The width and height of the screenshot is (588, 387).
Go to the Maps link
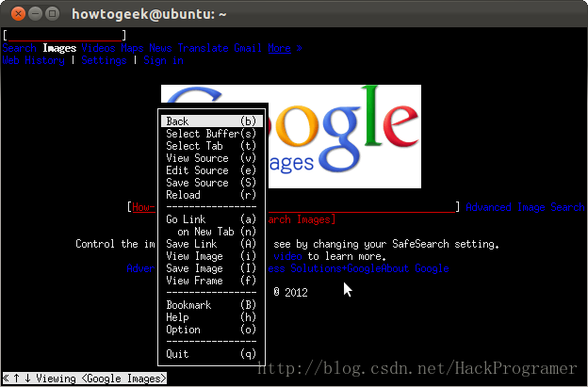pos(132,48)
